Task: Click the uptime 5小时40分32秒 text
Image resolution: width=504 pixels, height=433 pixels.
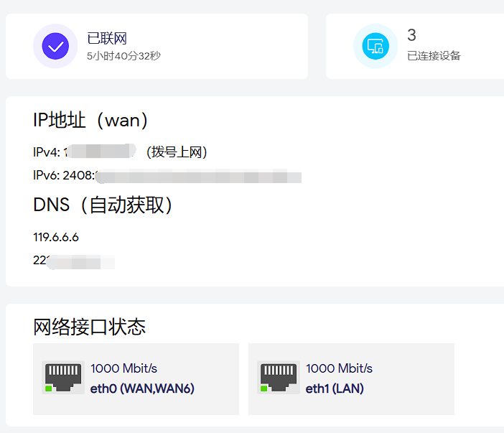Action: 123,55
